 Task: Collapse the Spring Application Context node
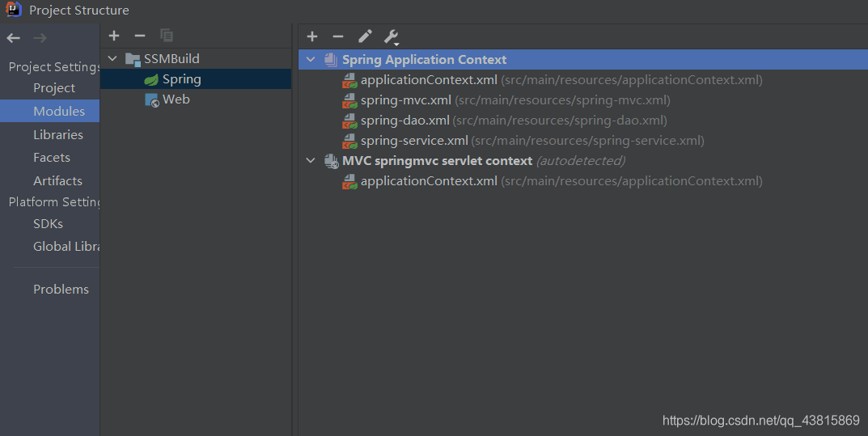tap(311, 59)
